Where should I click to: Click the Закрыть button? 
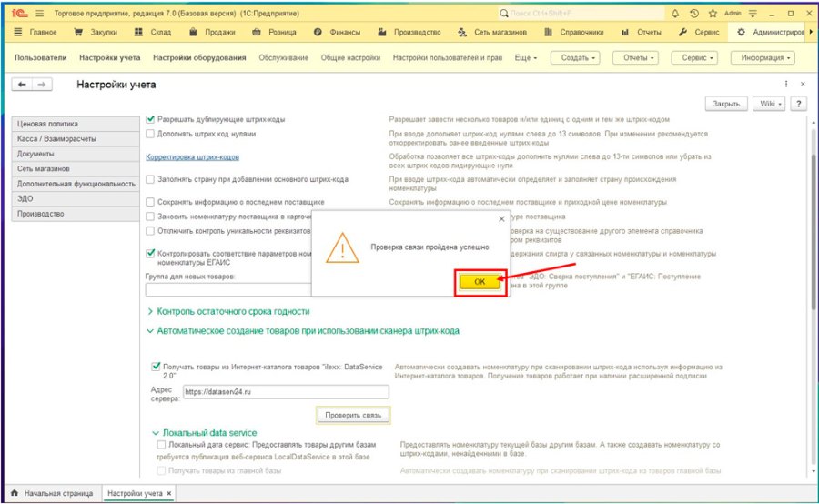726,104
